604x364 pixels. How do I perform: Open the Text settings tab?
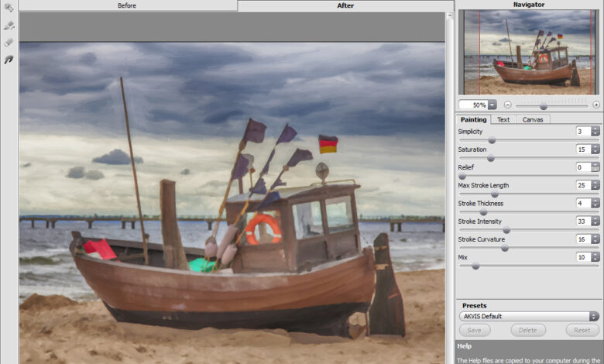(x=503, y=119)
